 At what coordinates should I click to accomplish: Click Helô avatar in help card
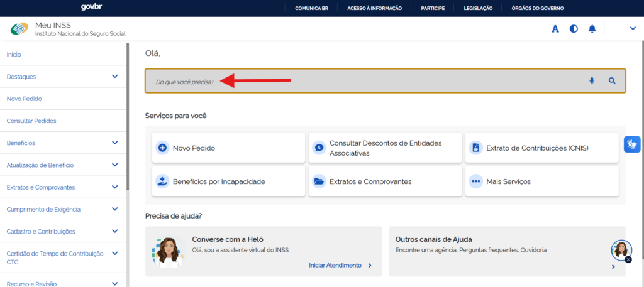[167, 252]
